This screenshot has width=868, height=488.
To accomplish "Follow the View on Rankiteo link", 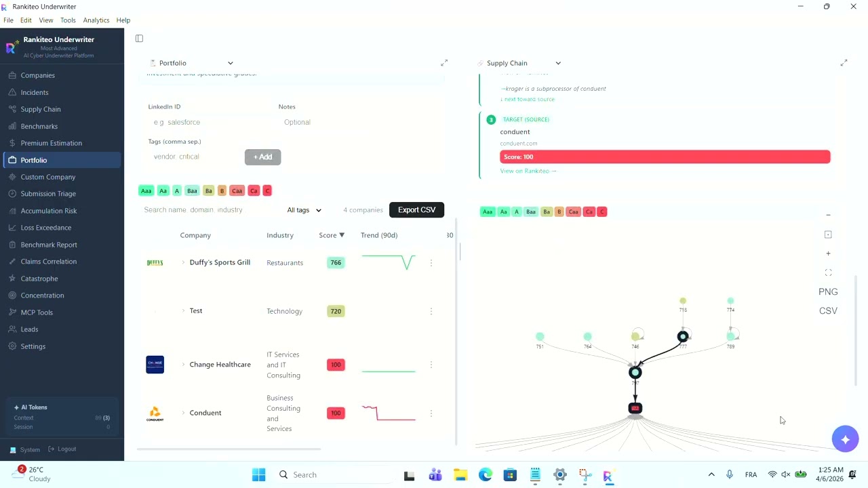I will pyautogui.click(x=528, y=171).
